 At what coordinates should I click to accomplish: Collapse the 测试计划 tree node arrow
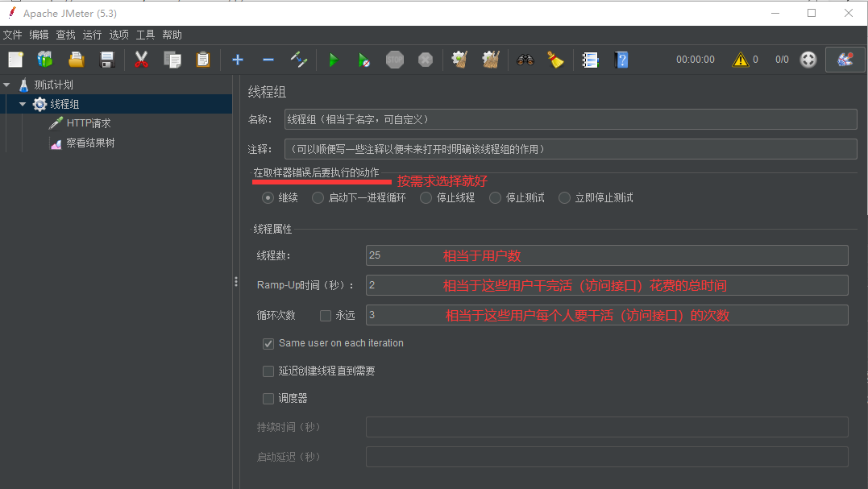click(x=6, y=85)
